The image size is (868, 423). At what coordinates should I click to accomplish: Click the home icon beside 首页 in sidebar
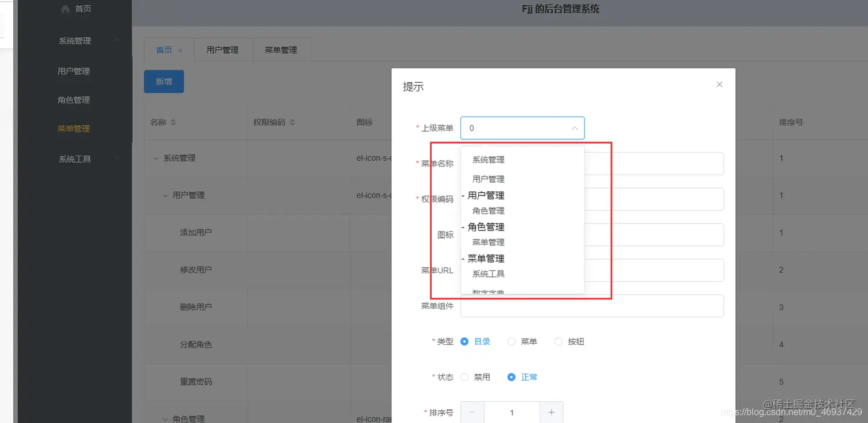(x=64, y=9)
